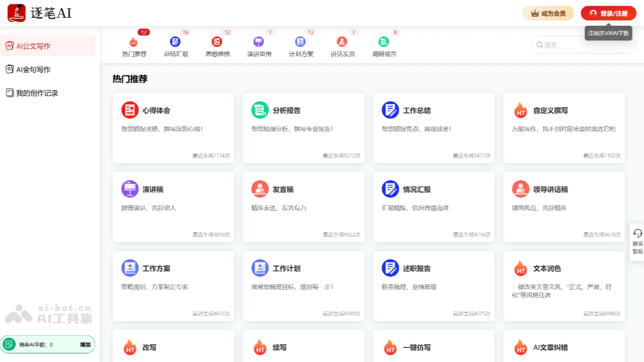Switch to the 思想感悟 tab

tap(217, 47)
